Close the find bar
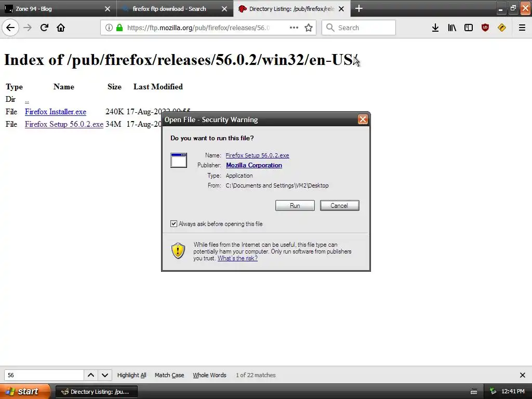Screen dimensions: 532x399 coord(523,375)
